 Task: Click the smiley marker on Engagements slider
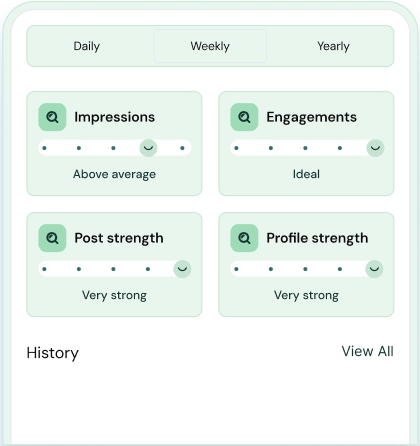coord(375,148)
